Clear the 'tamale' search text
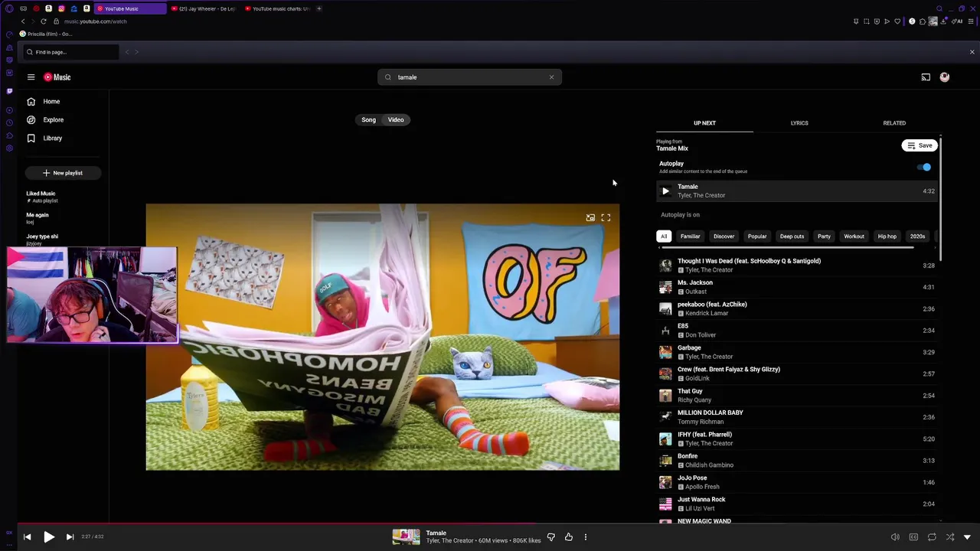This screenshot has height=551, width=980. click(551, 77)
